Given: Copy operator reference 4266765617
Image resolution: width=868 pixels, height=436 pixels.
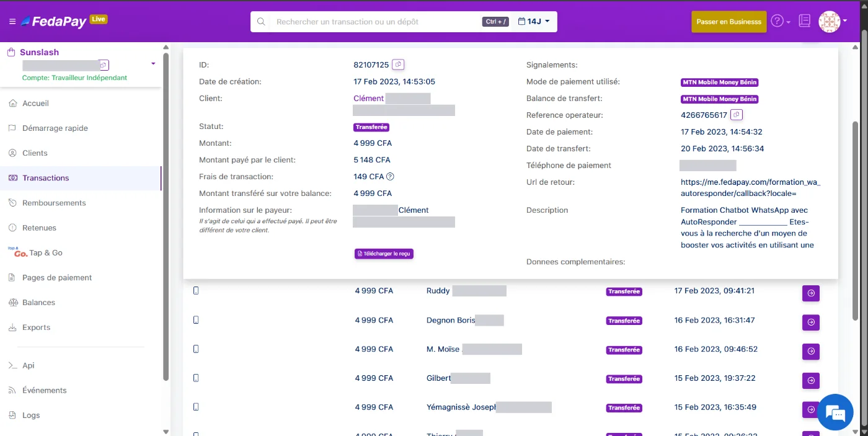Looking at the screenshot, I should point(737,115).
